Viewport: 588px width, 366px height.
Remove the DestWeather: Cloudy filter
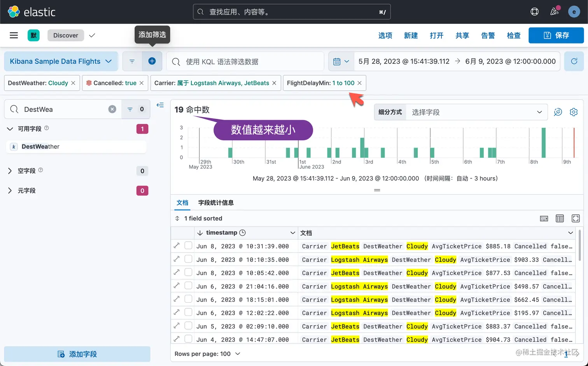(x=73, y=83)
